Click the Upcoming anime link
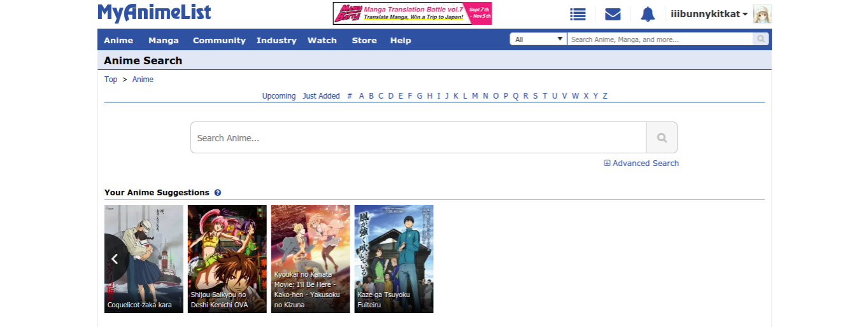 coord(279,96)
